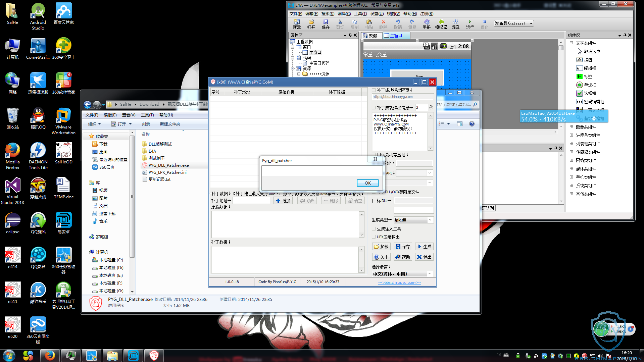The width and height of the screenshot is (644, 362).
Task: Click the bbs.chinapyg.com link in status bar
Action: [x=399, y=282]
